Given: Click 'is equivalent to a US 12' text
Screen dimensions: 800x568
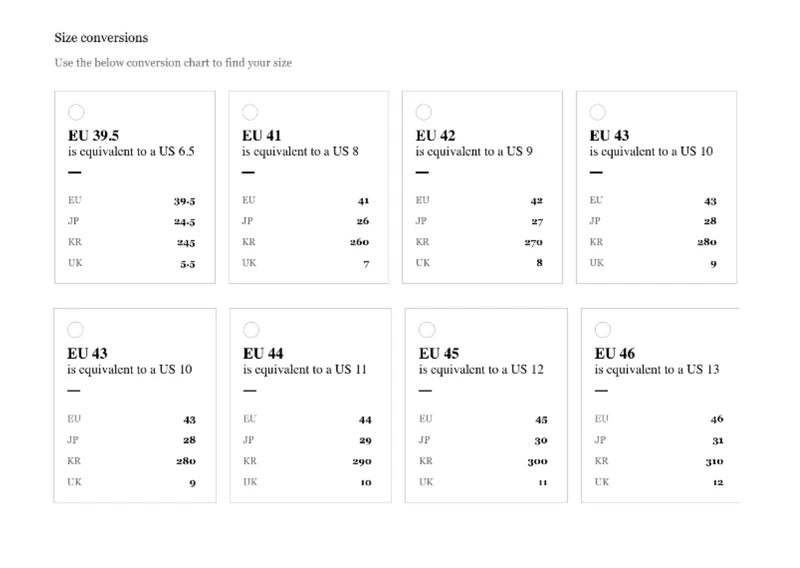Looking at the screenshot, I should [x=481, y=370].
